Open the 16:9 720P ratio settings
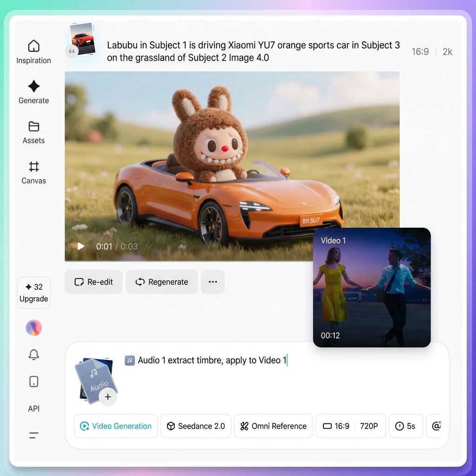 pos(350,426)
